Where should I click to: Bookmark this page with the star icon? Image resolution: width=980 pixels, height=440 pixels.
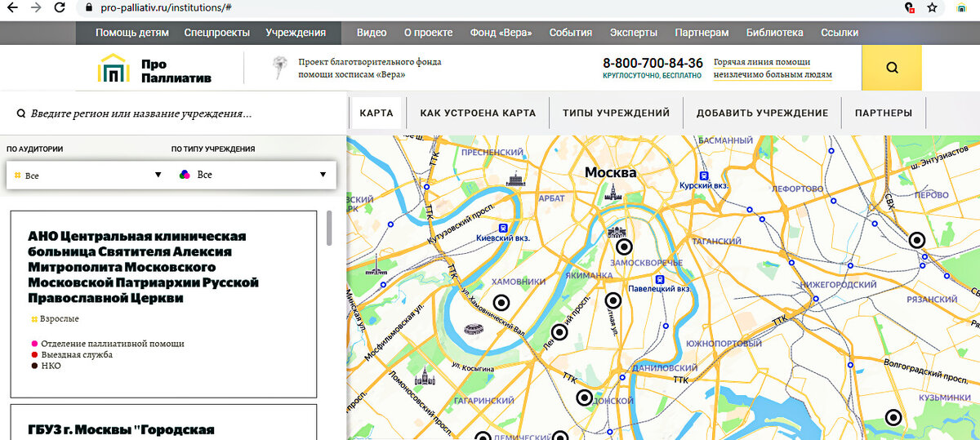[932, 7]
